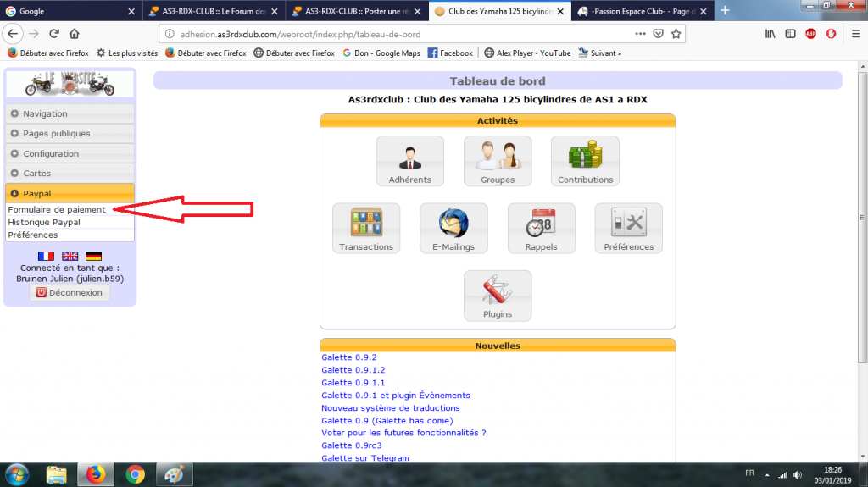Select Formulaire de paiement menu item
Screen dimensions: 868x487
pyautogui.click(x=57, y=209)
